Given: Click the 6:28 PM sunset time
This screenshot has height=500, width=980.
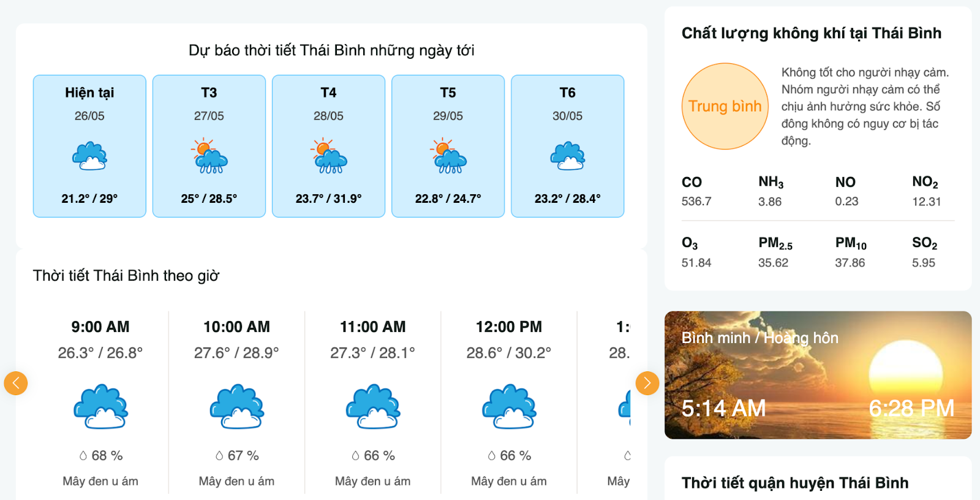Looking at the screenshot, I should click(911, 408).
